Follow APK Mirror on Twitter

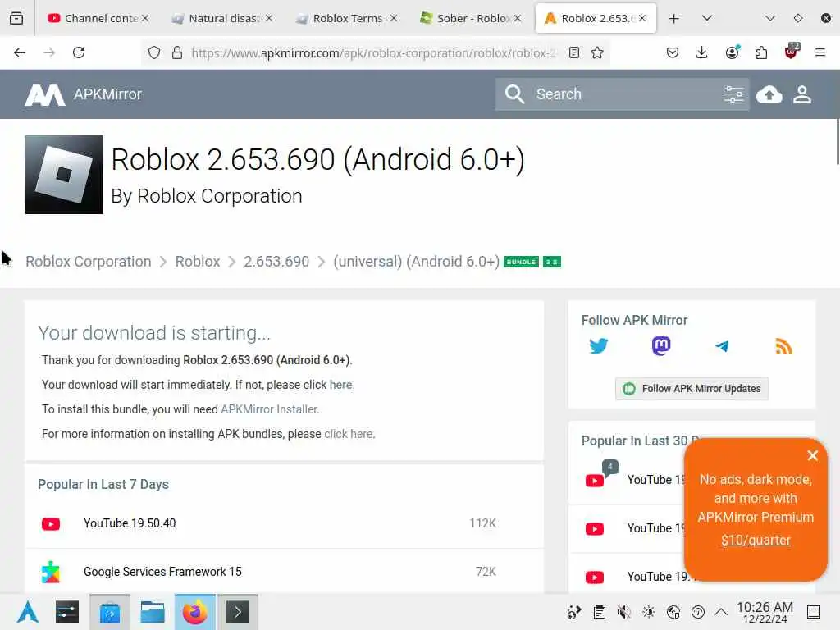598,346
